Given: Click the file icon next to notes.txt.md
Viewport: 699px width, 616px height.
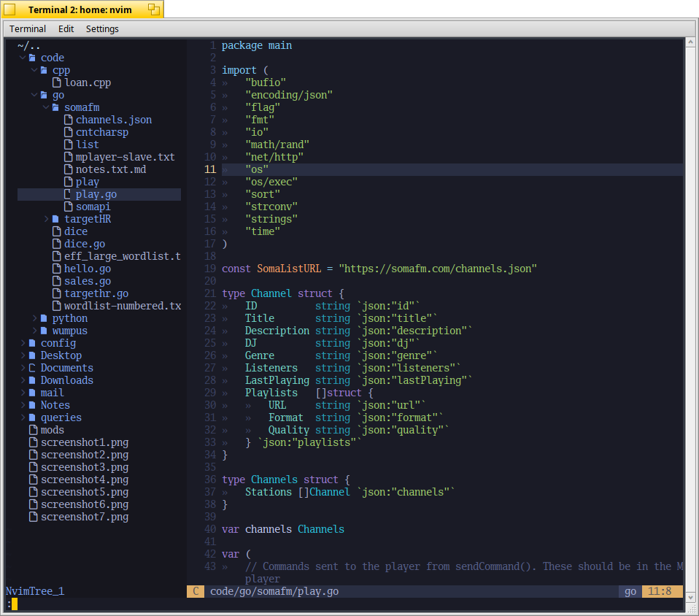Looking at the screenshot, I should pos(69,169).
